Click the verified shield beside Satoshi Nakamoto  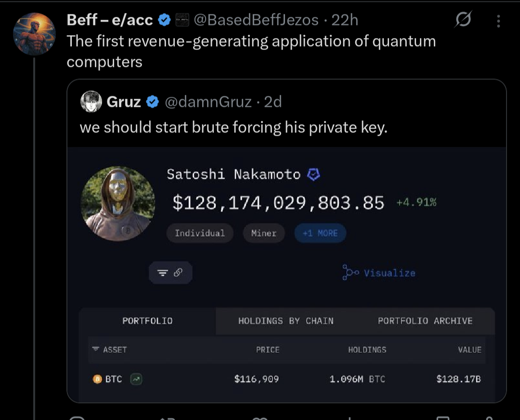[313, 174]
